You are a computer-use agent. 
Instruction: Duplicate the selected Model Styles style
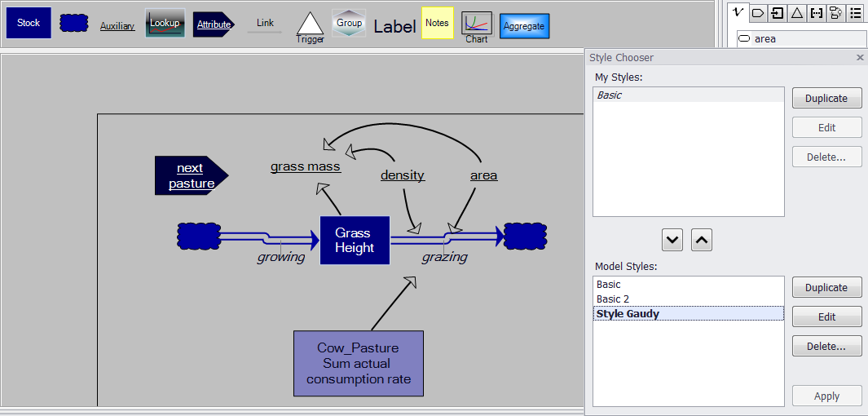coord(826,287)
